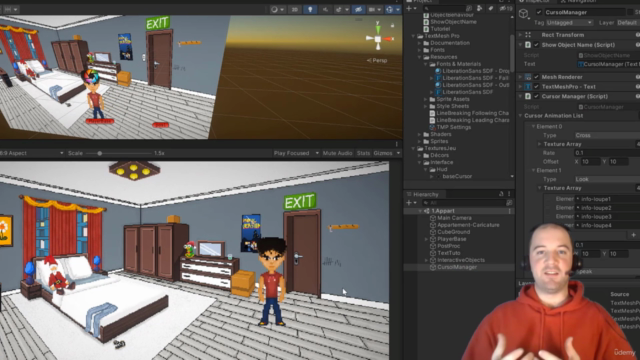
Task: Open the Layer dropdown showing Default
Action: (628, 23)
